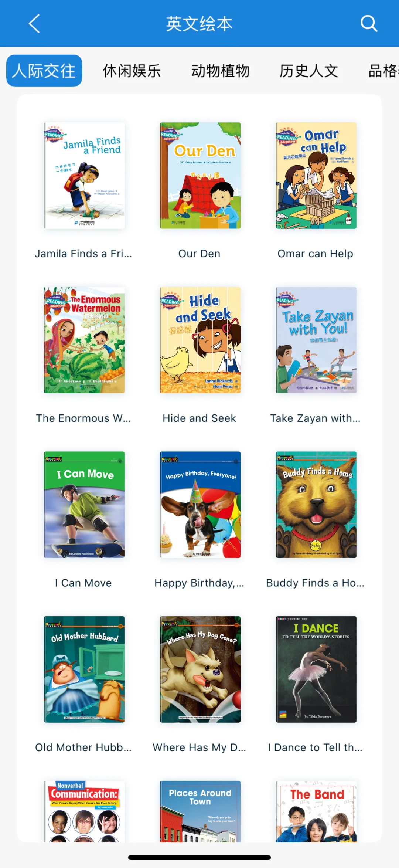
Task: Switch to the 休闲娱乐 tab
Action: [x=132, y=71]
